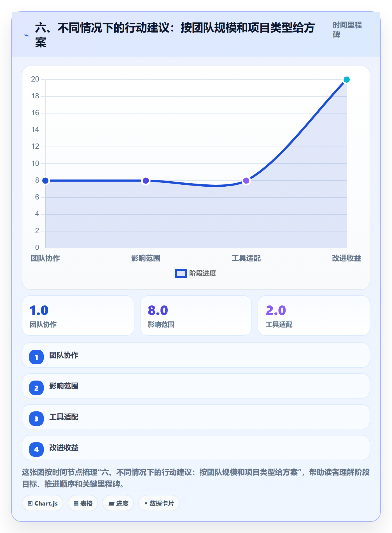
Task: Click the 表格 tag
Action: pyautogui.click(x=83, y=503)
